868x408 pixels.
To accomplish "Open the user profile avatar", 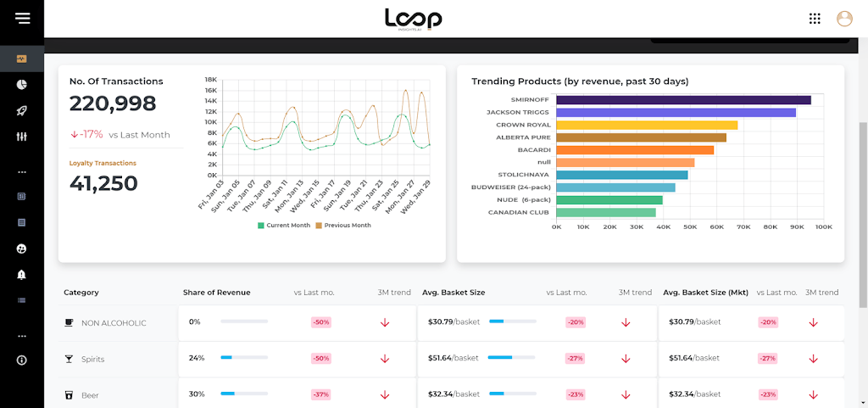I will (844, 19).
